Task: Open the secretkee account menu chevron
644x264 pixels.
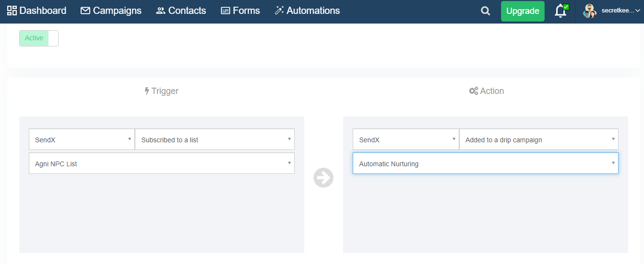Action: click(x=637, y=11)
